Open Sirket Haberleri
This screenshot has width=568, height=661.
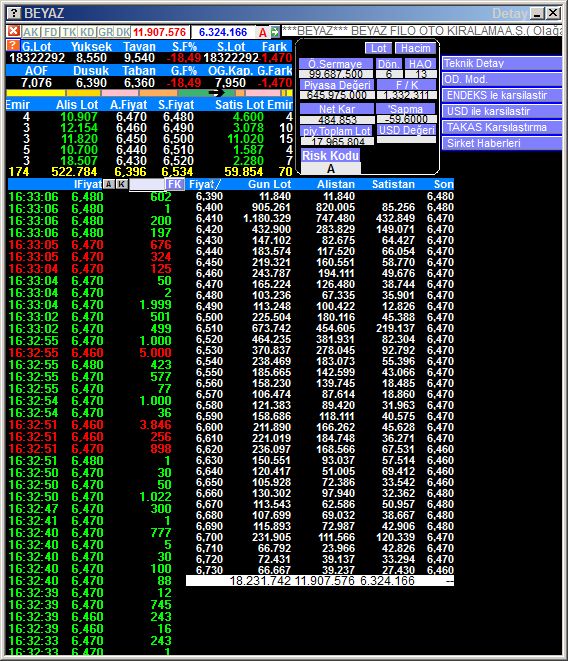(x=502, y=143)
